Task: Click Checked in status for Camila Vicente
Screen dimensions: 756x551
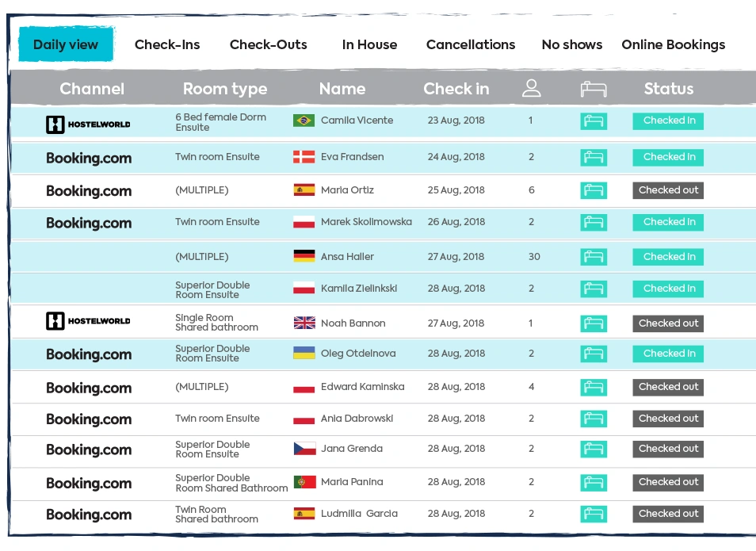Action: [668, 121]
